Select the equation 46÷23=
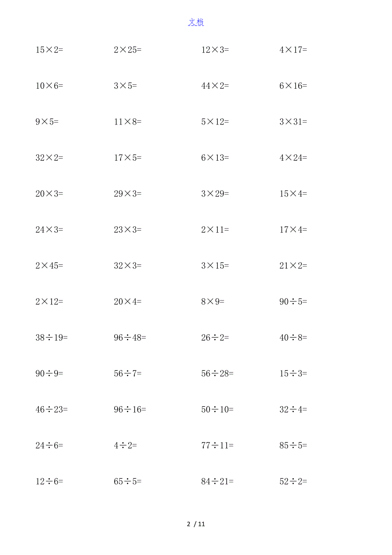392x555 pixels. [52, 410]
